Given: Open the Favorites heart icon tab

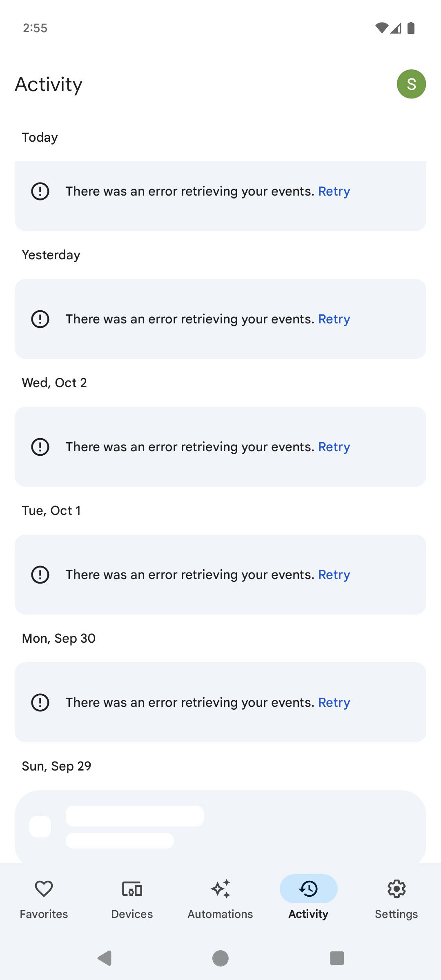Looking at the screenshot, I should click(44, 889).
